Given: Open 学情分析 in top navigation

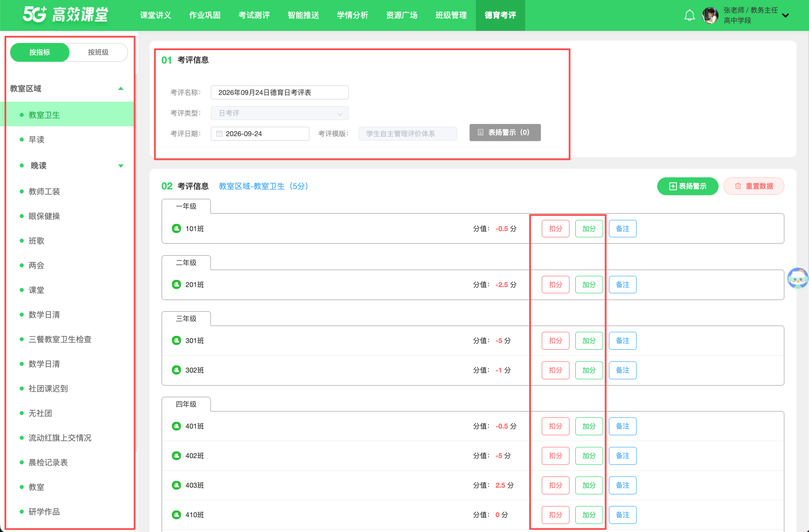Looking at the screenshot, I should click(x=353, y=15).
